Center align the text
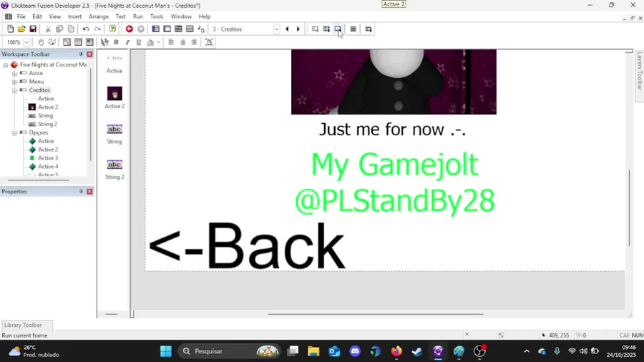The height and width of the screenshot is (362, 644). pos(182,42)
